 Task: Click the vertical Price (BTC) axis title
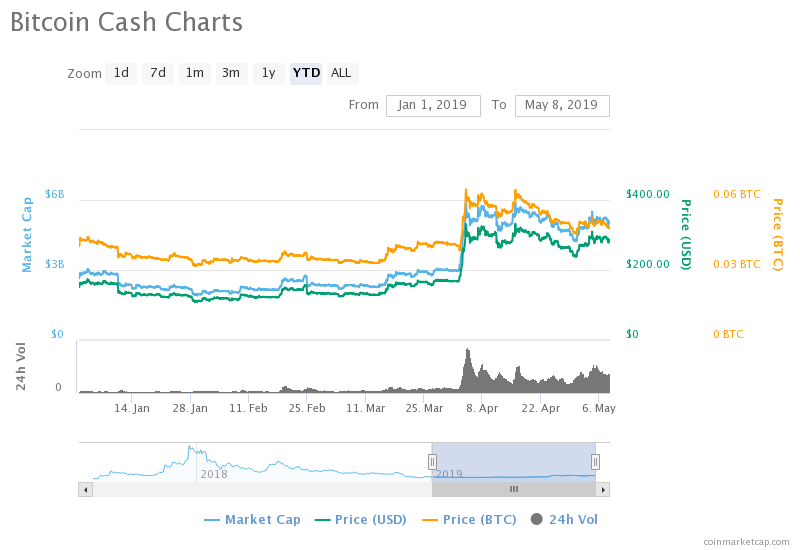pos(778,235)
